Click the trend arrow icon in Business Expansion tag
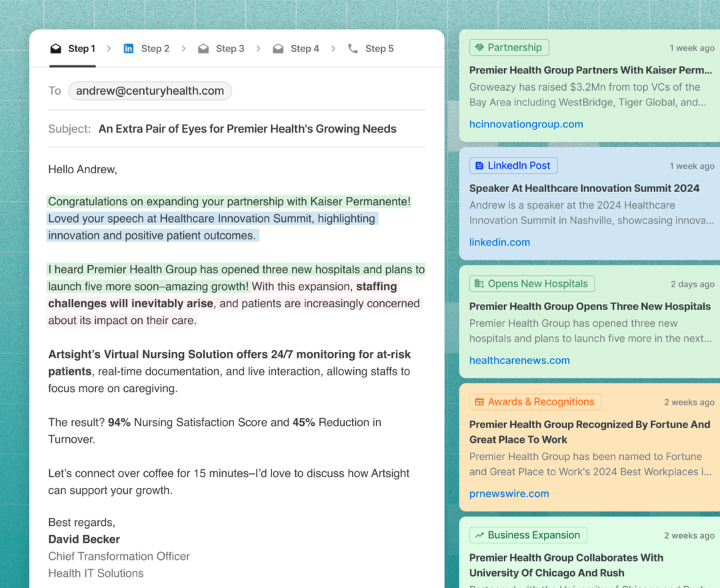The image size is (720, 588). pos(479,535)
